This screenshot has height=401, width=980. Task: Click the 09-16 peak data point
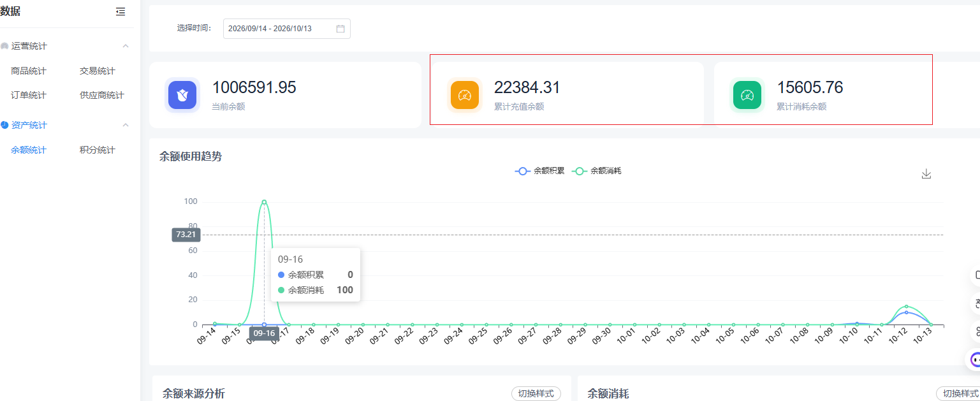(x=264, y=202)
